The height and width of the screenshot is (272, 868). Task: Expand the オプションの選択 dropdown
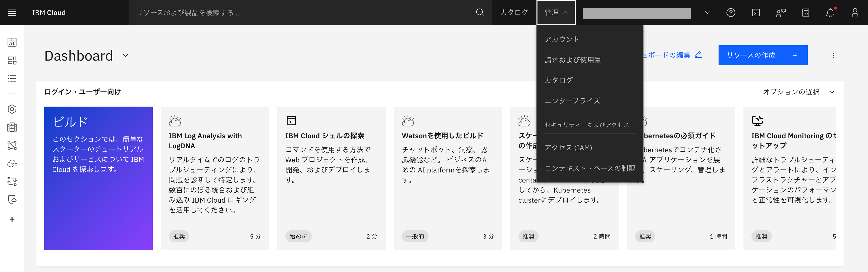pos(799,92)
